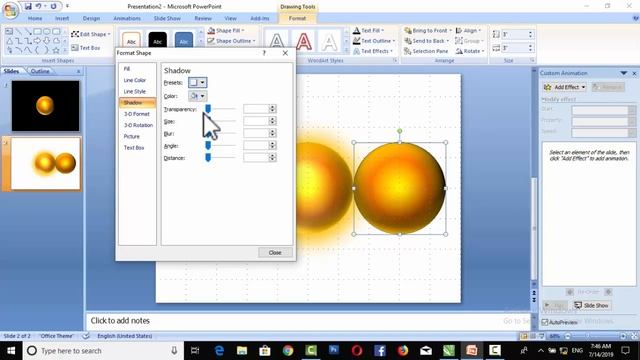Open Task View on taskbar

click(x=195, y=351)
